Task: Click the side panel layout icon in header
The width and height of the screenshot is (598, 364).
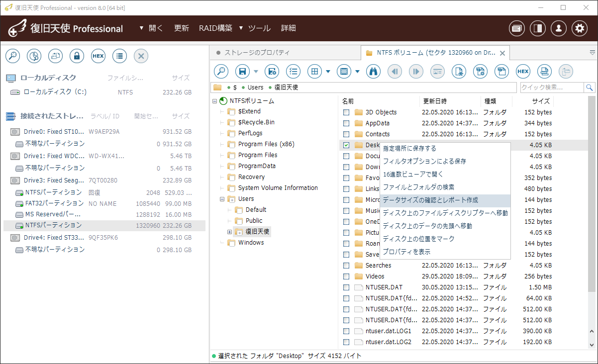Action: coord(538,28)
